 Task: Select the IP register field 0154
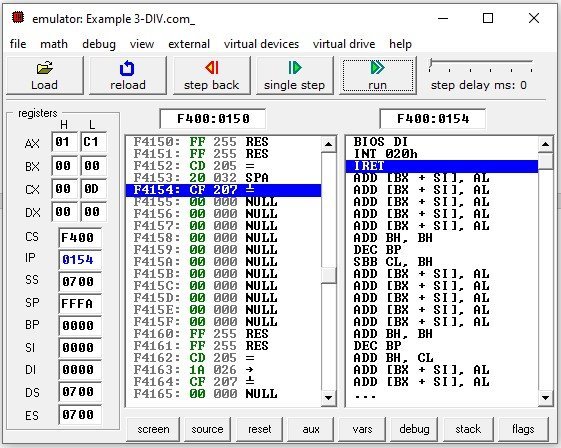coord(79,259)
